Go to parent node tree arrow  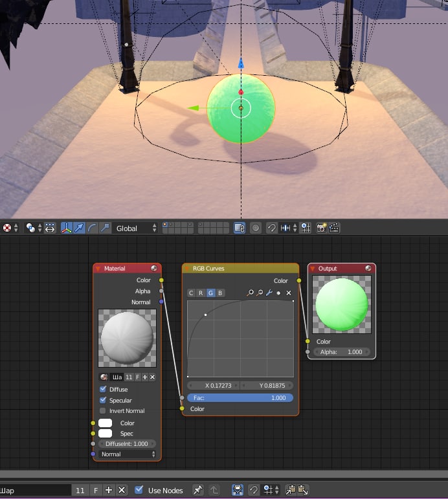click(214, 490)
